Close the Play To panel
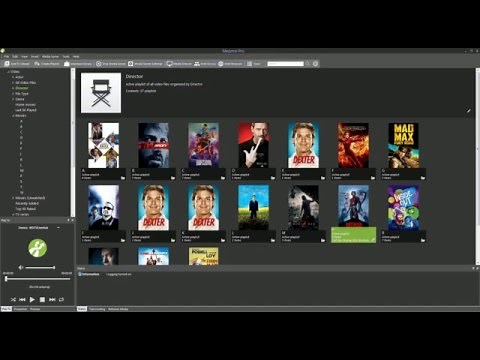 click(72, 220)
